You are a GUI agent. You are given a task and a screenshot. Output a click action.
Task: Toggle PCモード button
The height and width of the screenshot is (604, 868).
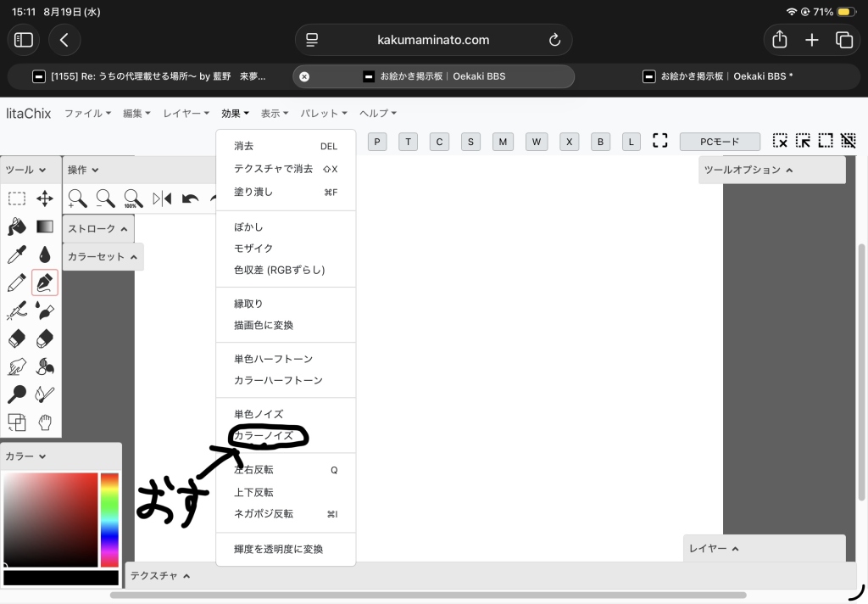click(x=720, y=142)
